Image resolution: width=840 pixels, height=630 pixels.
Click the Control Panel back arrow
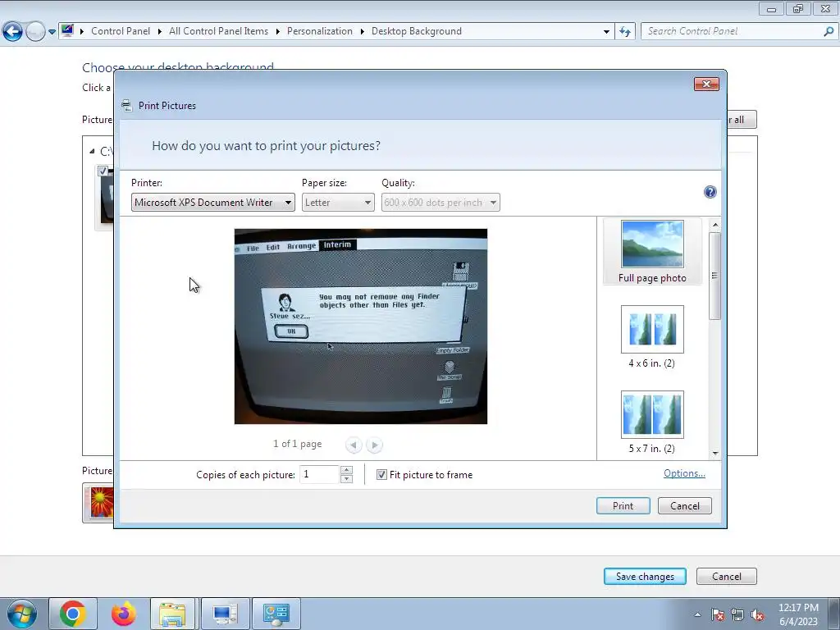click(x=12, y=32)
